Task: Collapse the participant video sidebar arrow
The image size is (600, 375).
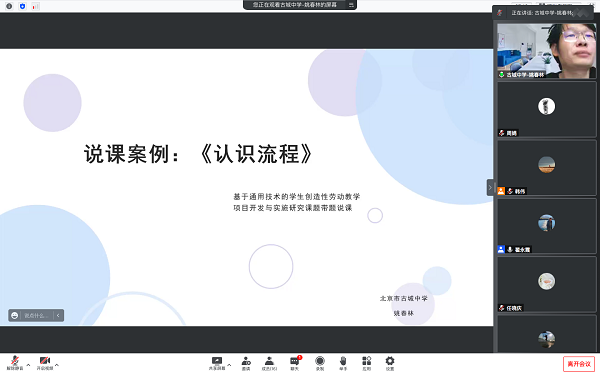Action: 490,188
